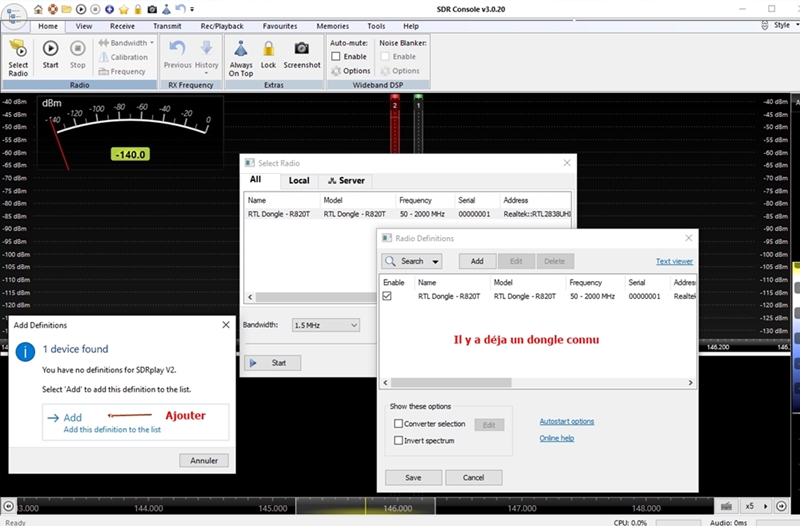Click Add this definition to the list
800x526 pixels.
point(136,422)
